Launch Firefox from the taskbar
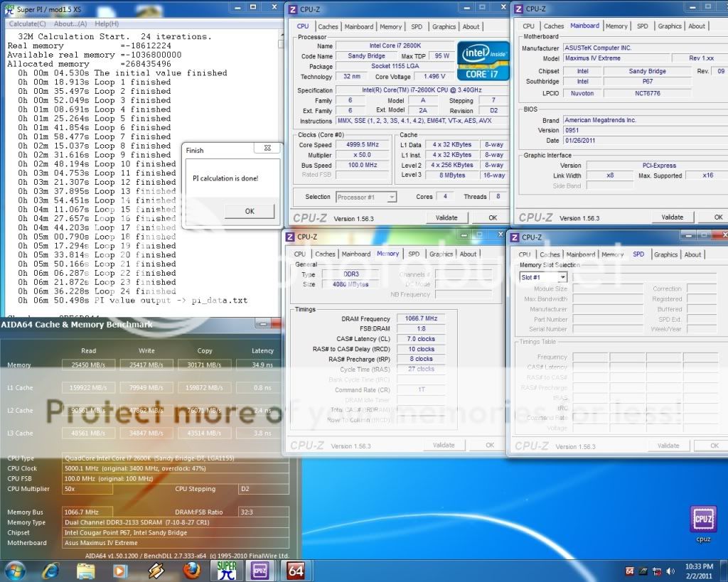 (191, 571)
